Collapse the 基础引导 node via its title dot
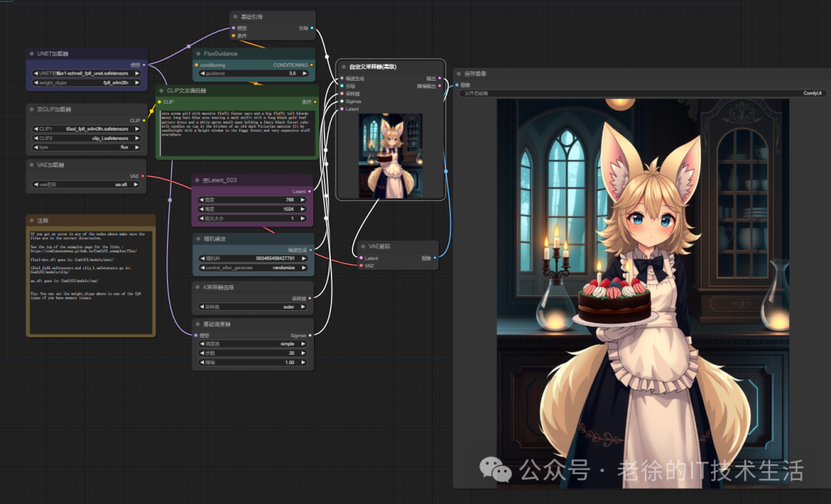 [235, 17]
